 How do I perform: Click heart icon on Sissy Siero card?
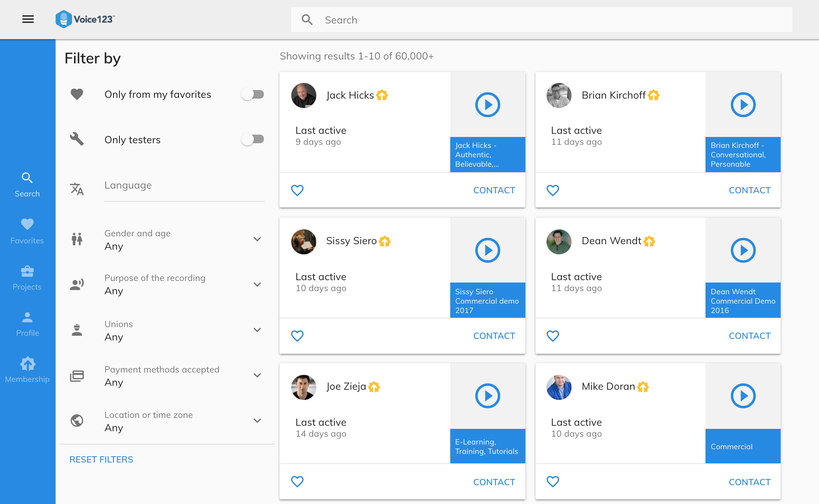click(297, 336)
